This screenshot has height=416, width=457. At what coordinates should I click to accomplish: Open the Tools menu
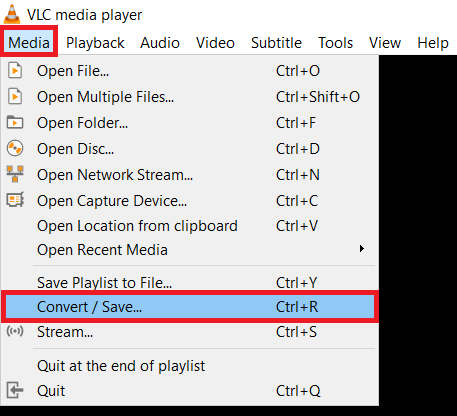(x=335, y=43)
